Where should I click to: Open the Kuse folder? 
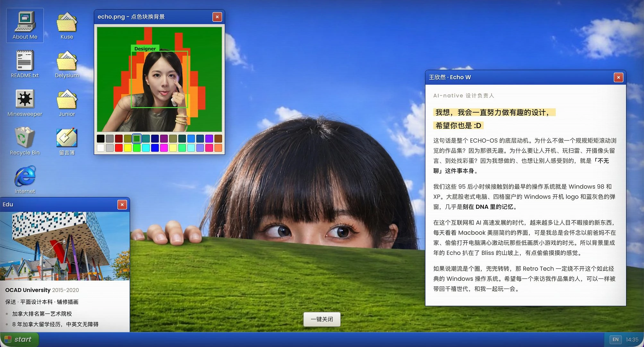coord(67,25)
